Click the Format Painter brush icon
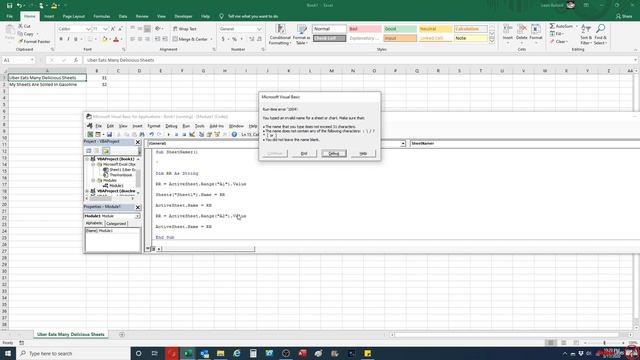640x360 pixels. click(x=20, y=42)
